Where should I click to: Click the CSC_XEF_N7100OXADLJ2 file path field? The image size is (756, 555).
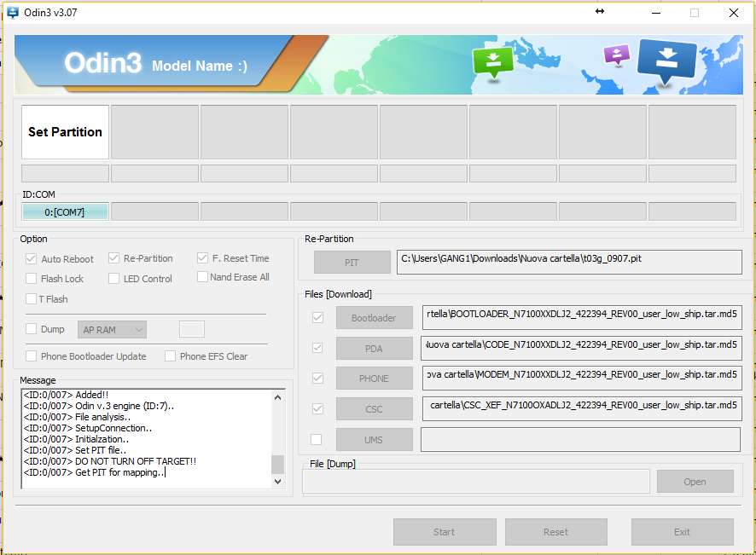(x=581, y=408)
